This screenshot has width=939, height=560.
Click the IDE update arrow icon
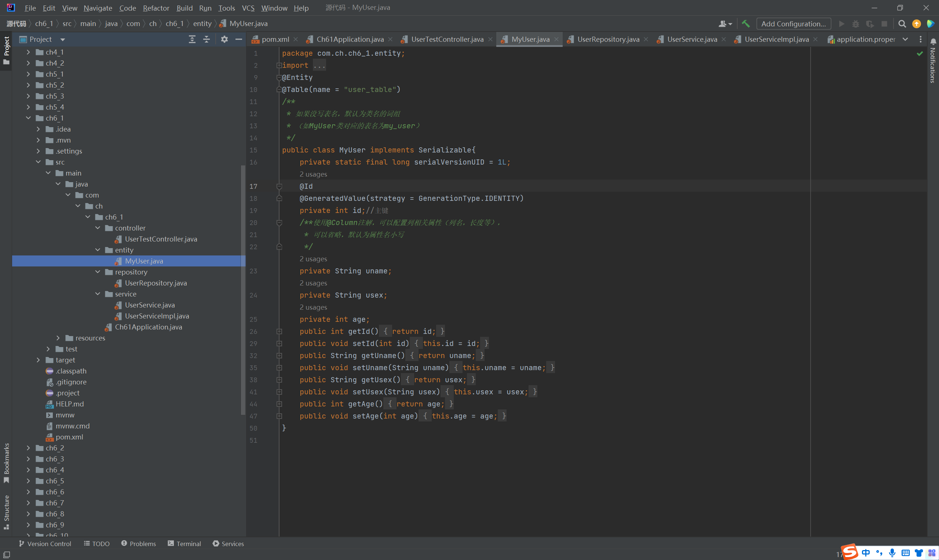pos(916,24)
